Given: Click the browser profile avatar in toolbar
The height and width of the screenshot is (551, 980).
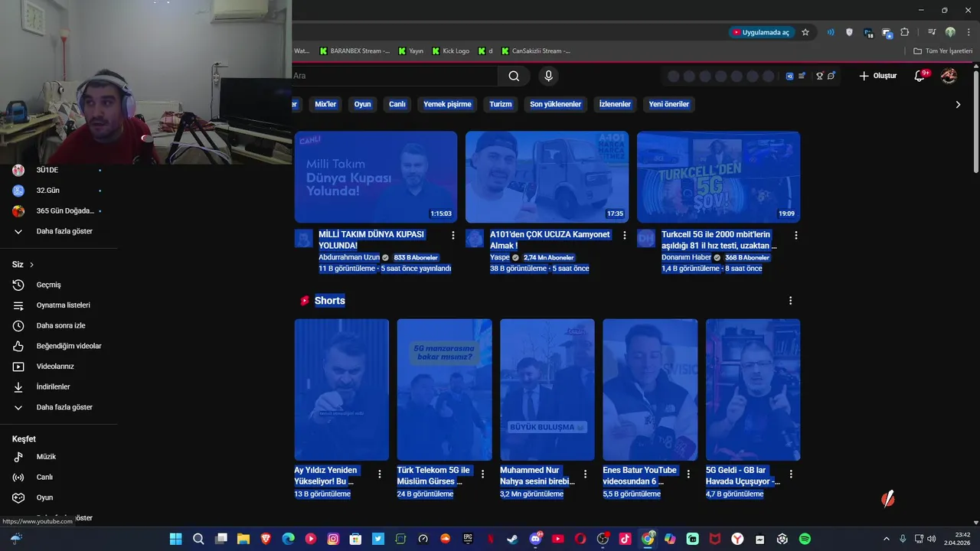Looking at the screenshot, I should (x=950, y=32).
